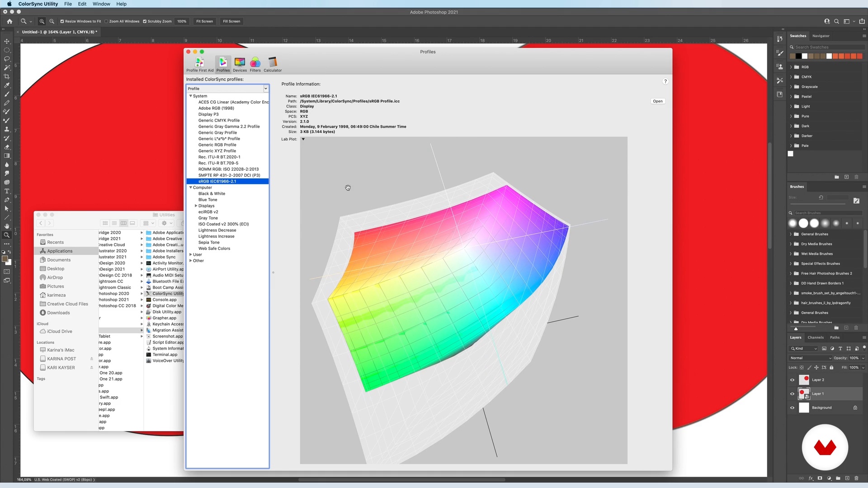Select the Eyedropper tool
The width and height of the screenshot is (868, 488).
(x=7, y=85)
